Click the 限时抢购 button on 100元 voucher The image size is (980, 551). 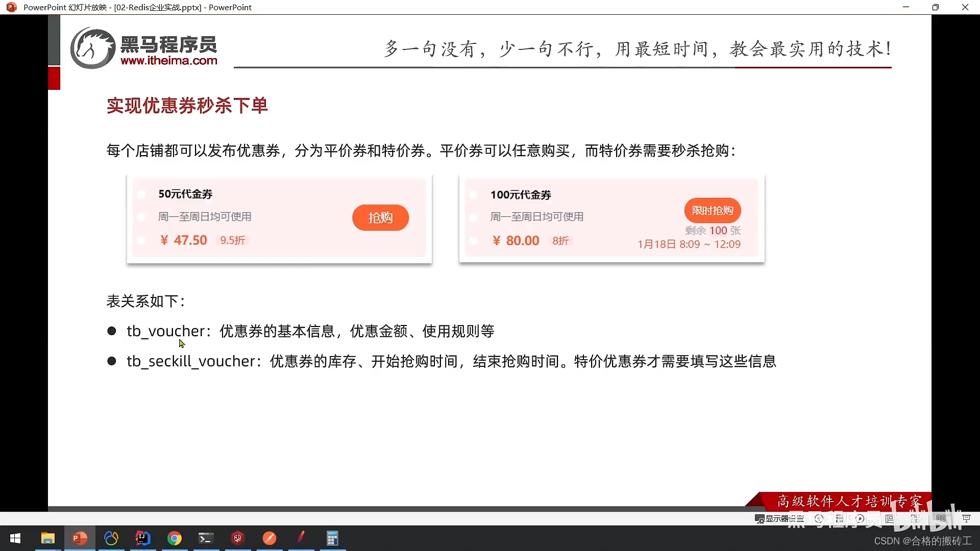tap(713, 210)
